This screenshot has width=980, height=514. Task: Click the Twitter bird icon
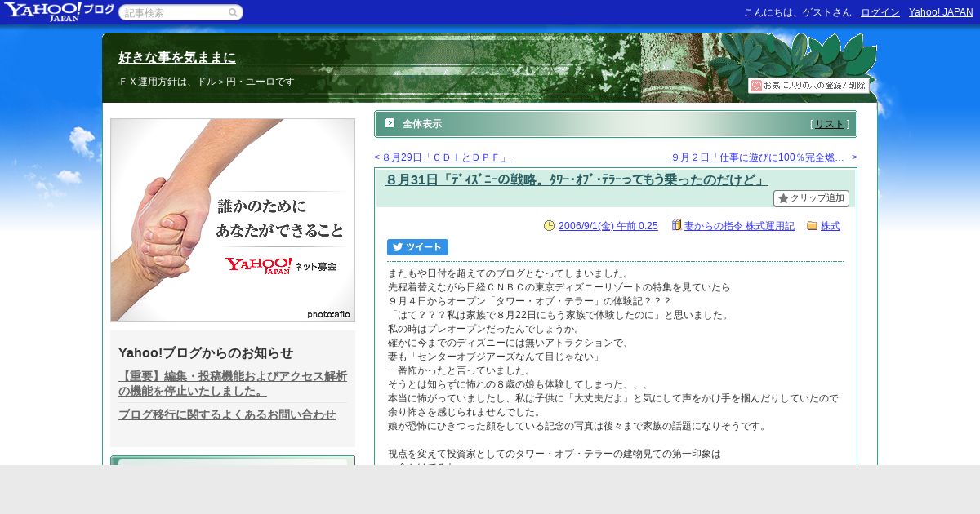click(x=398, y=247)
